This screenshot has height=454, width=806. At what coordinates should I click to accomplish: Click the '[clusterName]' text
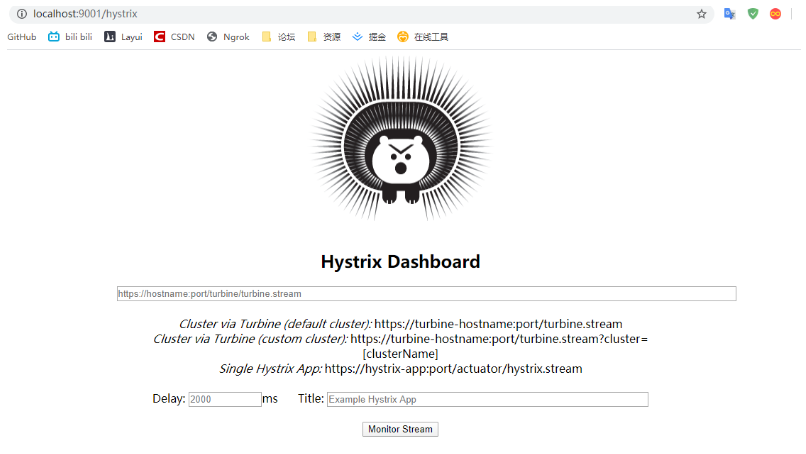(x=400, y=354)
